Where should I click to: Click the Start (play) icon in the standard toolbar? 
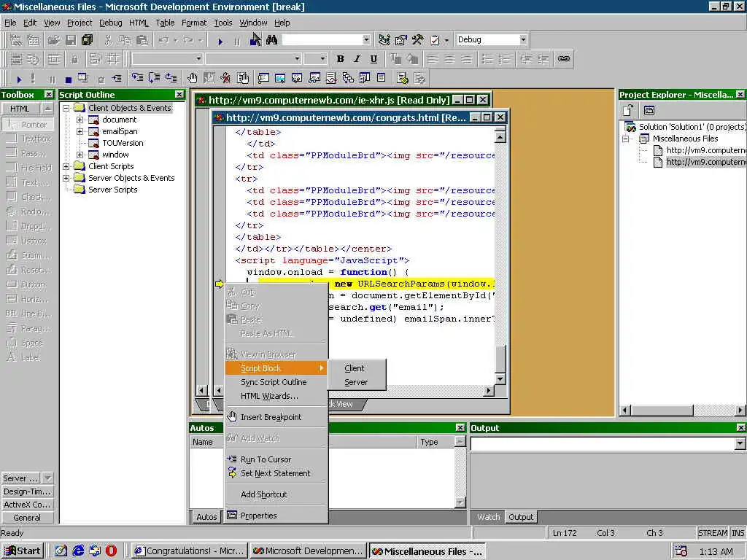point(220,41)
